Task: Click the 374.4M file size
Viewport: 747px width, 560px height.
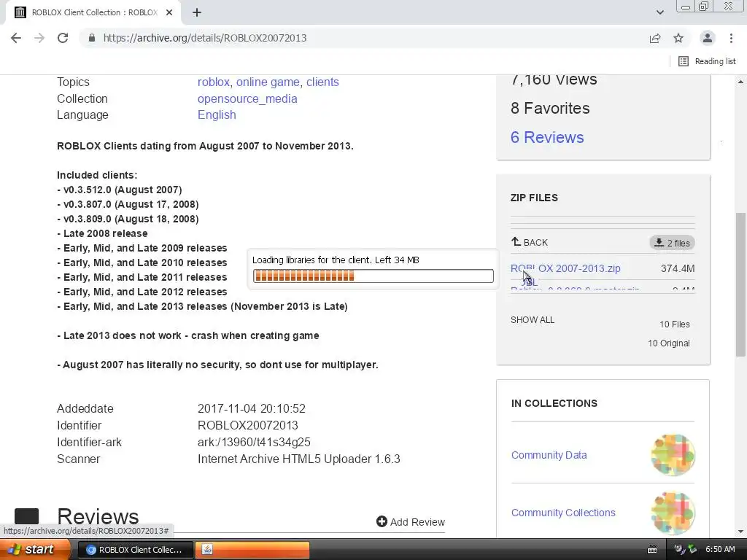Action: pyautogui.click(x=678, y=268)
